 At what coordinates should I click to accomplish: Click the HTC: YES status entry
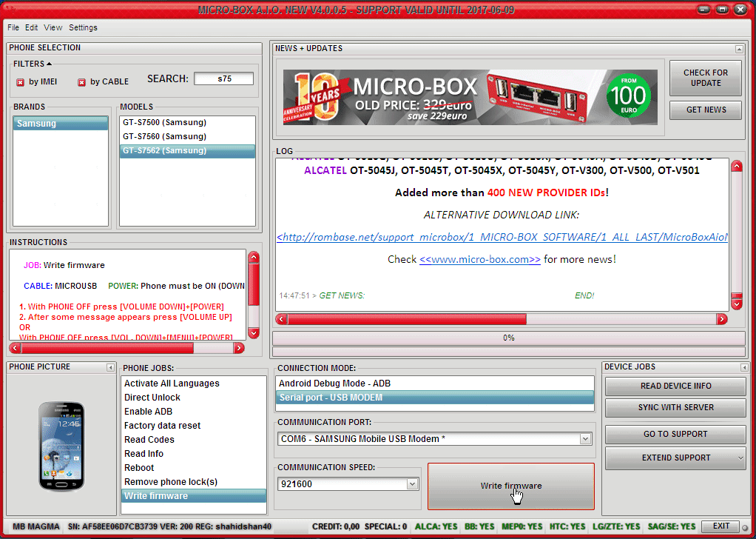[x=567, y=526]
